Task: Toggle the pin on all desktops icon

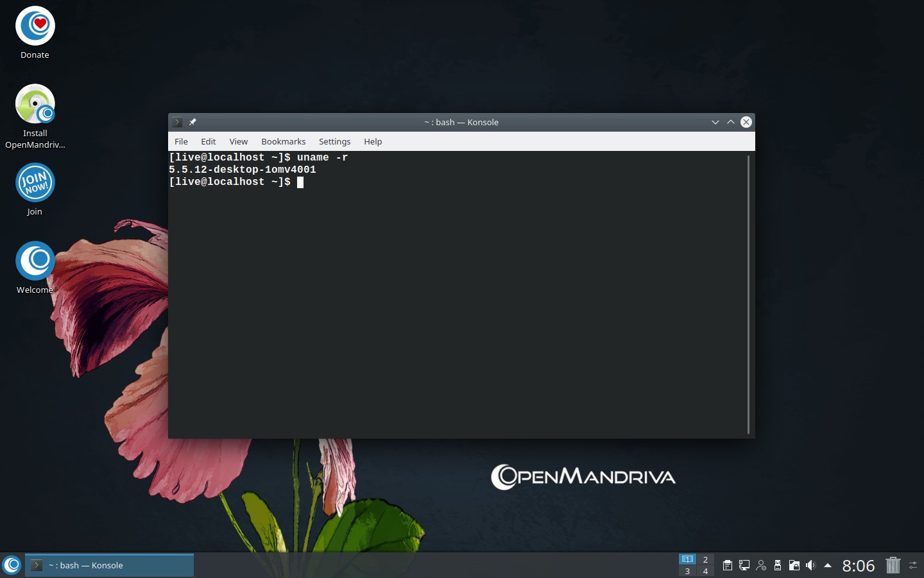Action: click(x=193, y=122)
